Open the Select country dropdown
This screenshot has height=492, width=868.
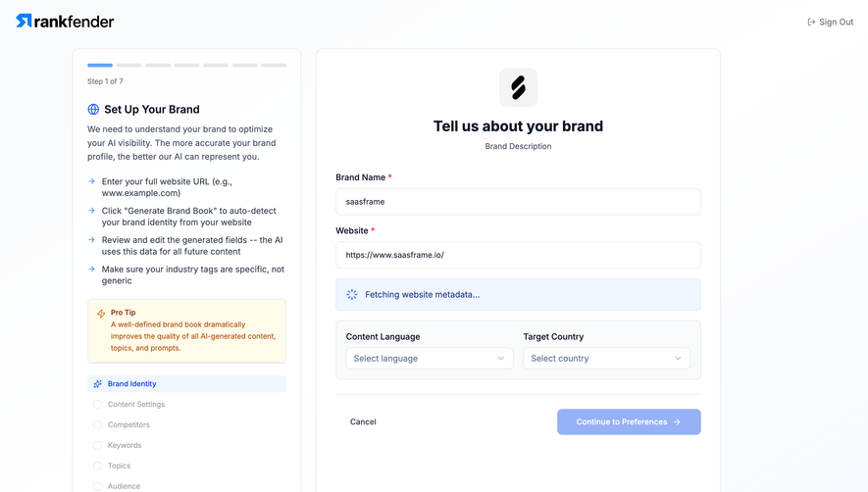(x=607, y=359)
